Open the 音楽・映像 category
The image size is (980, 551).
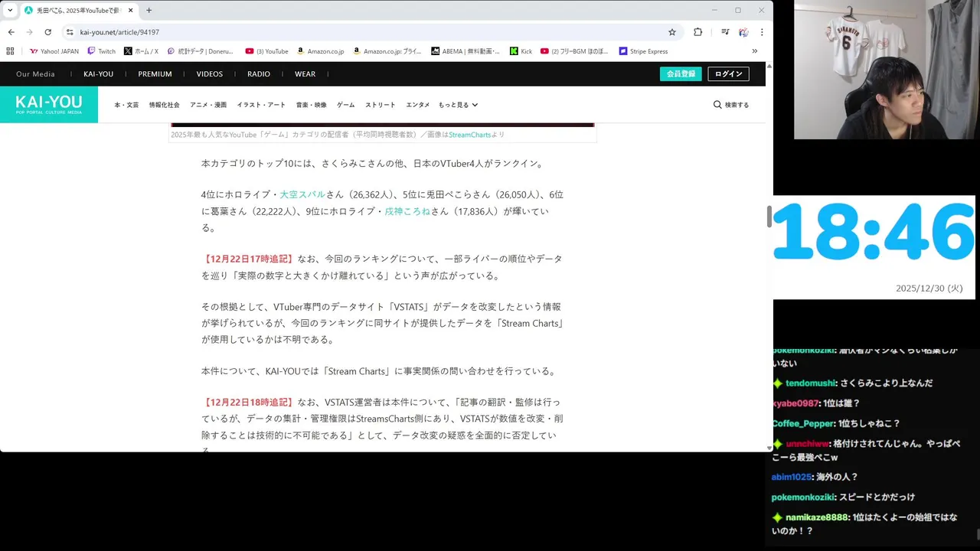[311, 105]
